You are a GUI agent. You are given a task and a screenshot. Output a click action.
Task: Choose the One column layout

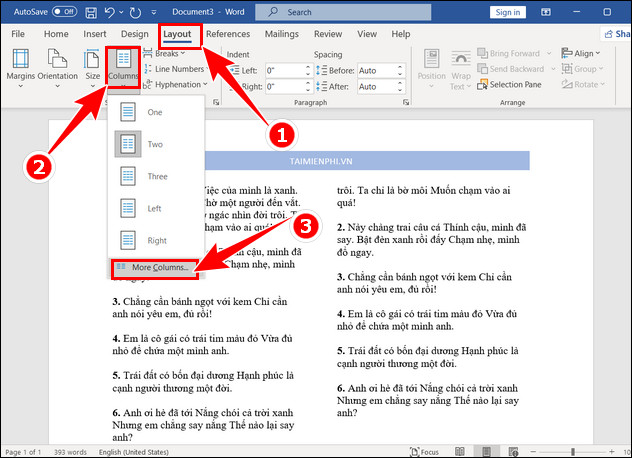(156, 112)
